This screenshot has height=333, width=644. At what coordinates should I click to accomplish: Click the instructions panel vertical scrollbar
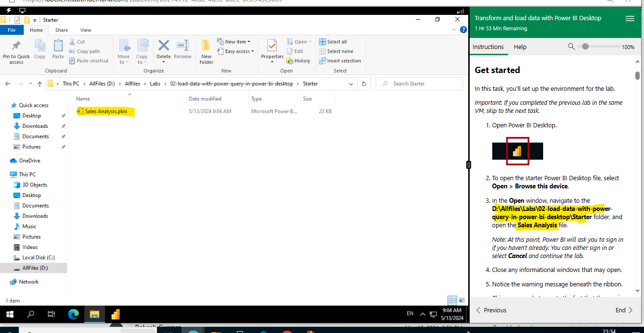(637, 76)
